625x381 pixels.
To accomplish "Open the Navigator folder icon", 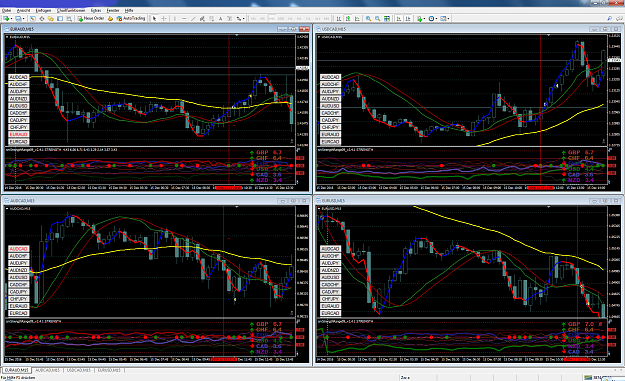I will click(x=51, y=18).
